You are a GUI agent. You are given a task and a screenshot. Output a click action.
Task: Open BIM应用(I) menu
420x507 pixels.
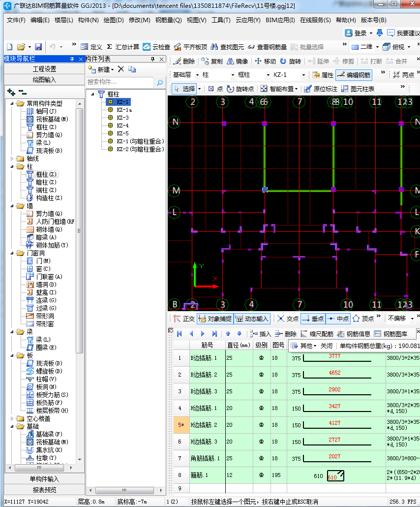280,20
